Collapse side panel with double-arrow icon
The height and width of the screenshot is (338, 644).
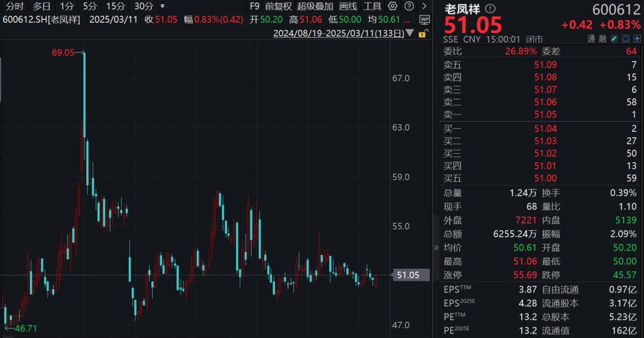click(436, 247)
